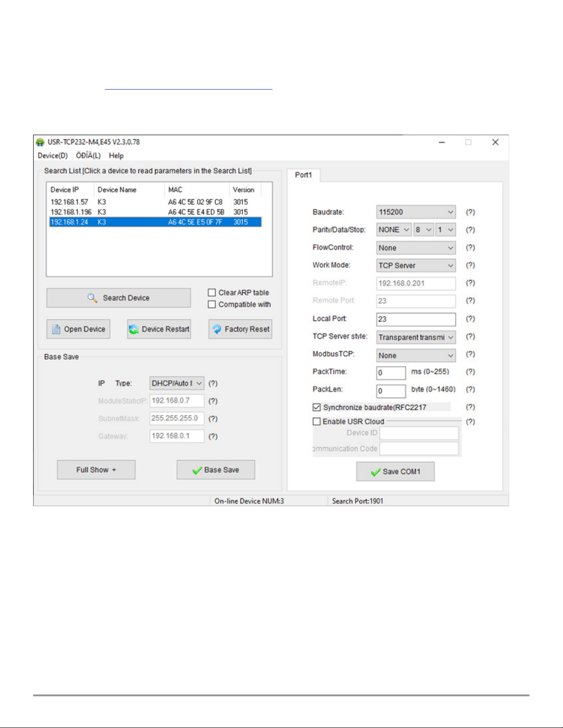This screenshot has width=563, height=728.
Task: Click the (?) help next to IP Type
Action: click(x=213, y=384)
